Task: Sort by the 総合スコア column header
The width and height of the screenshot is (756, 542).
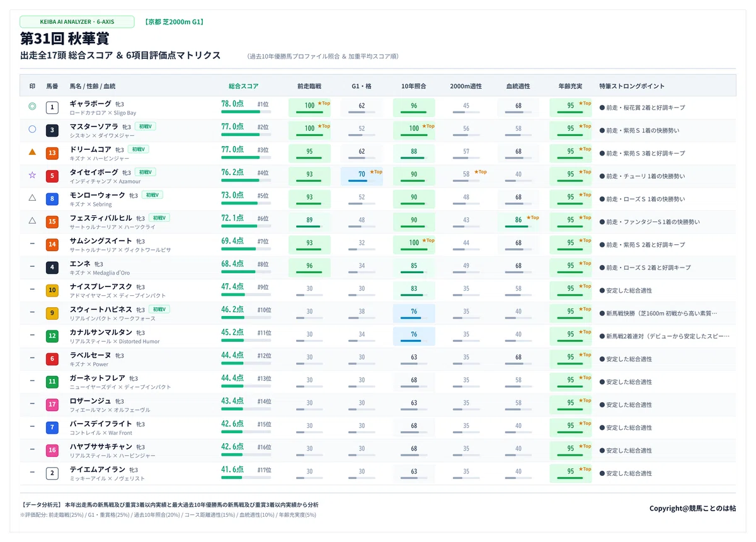Action: (x=243, y=86)
